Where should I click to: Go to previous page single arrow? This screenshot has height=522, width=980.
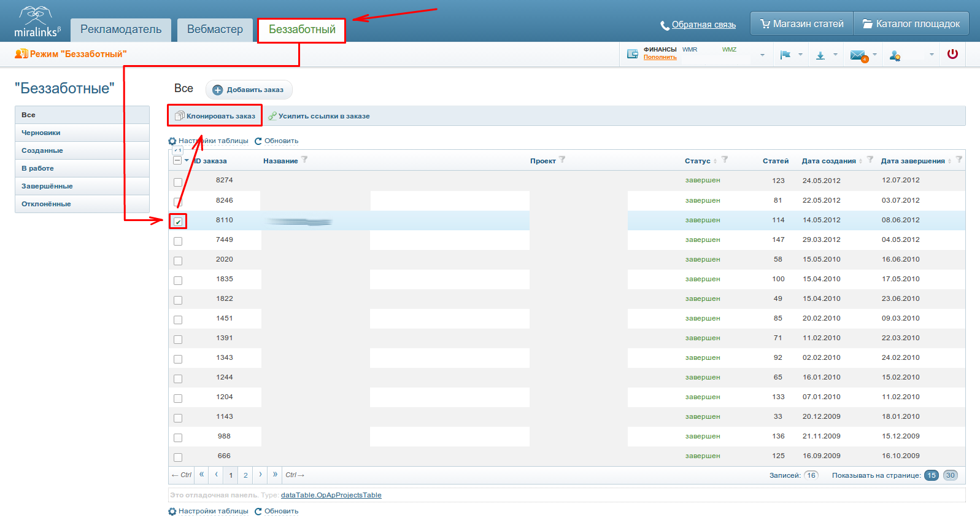pyautogui.click(x=216, y=475)
